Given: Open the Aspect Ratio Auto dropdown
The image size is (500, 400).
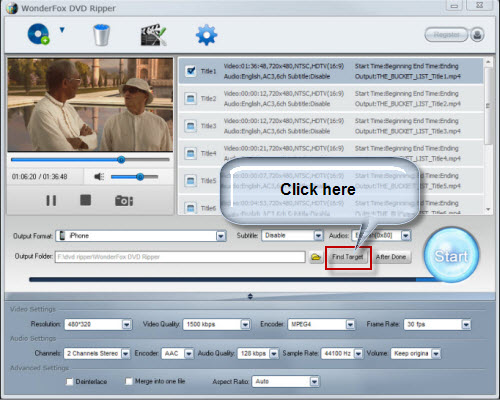Looking at the screenshot, I should tap(286, 381).
